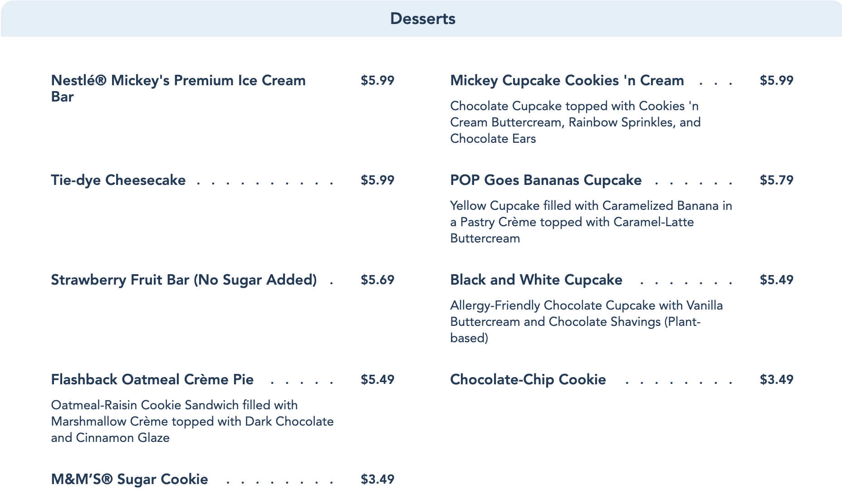Click the Chocolate-Chip Cookie $3.49 price
Image resolution: width=842 pixels, height=504 pixels.
pos(776,379)
